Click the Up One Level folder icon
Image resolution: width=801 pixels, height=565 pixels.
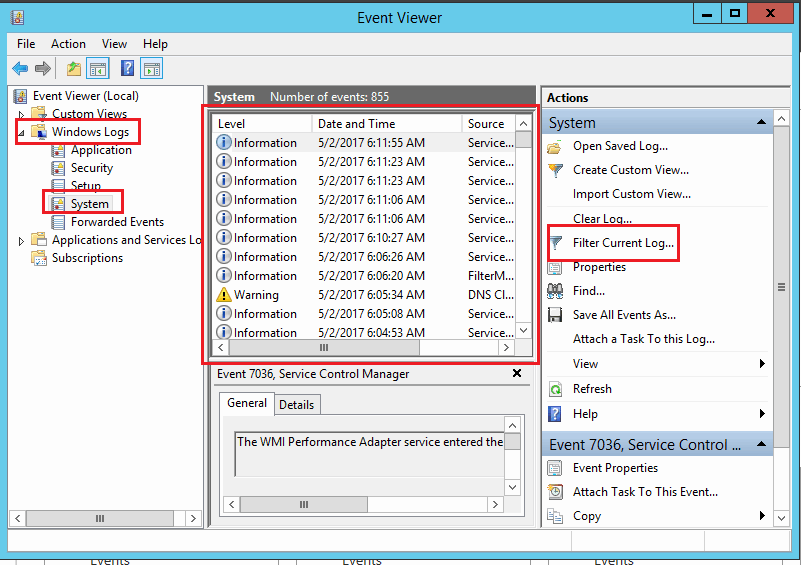[x=74, y=68]
